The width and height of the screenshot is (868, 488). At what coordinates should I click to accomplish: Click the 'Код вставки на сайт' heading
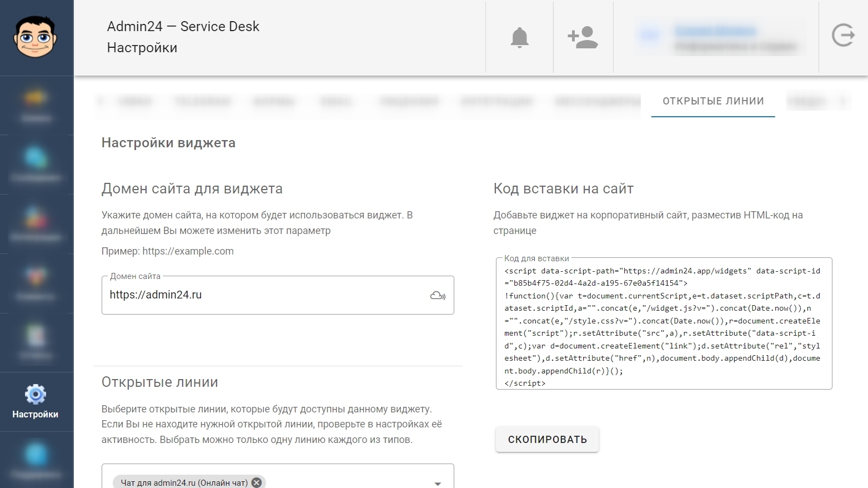(x=564, y=188)
